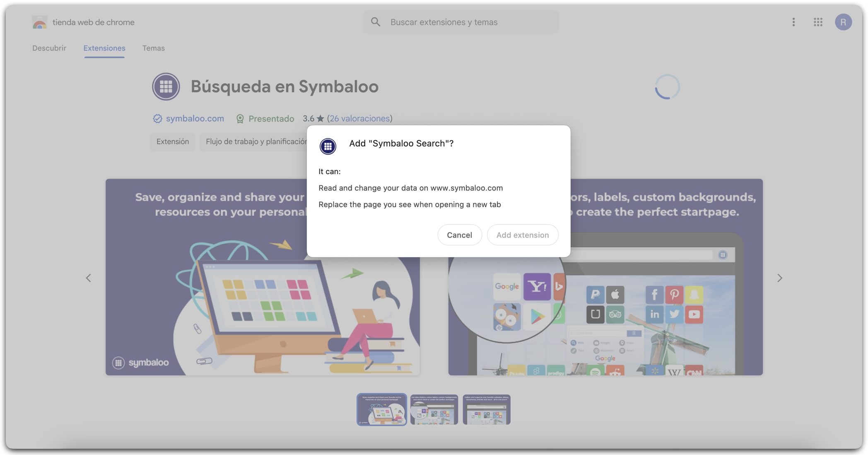The height and width of the screenshot is (455, 868).
Task: Open the Google apps grid launcher
Action: click(x=818, y=22)
